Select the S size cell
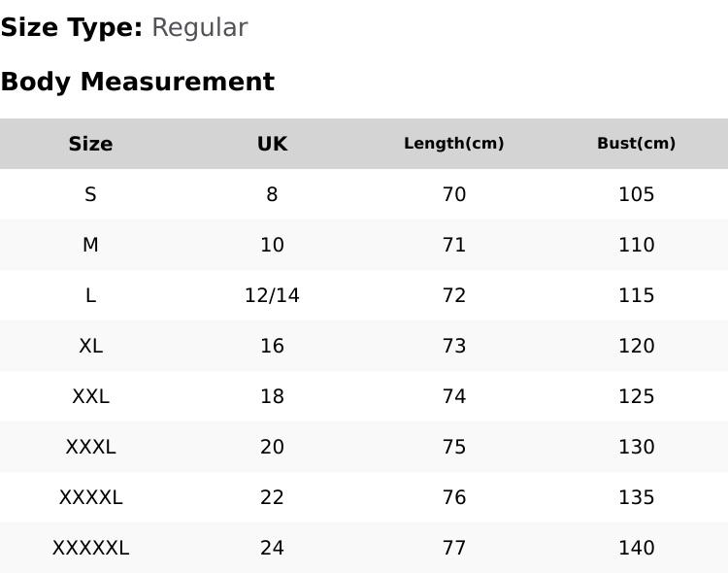The height and width of the screenshot is (573, 728). (x=90, y=194)
